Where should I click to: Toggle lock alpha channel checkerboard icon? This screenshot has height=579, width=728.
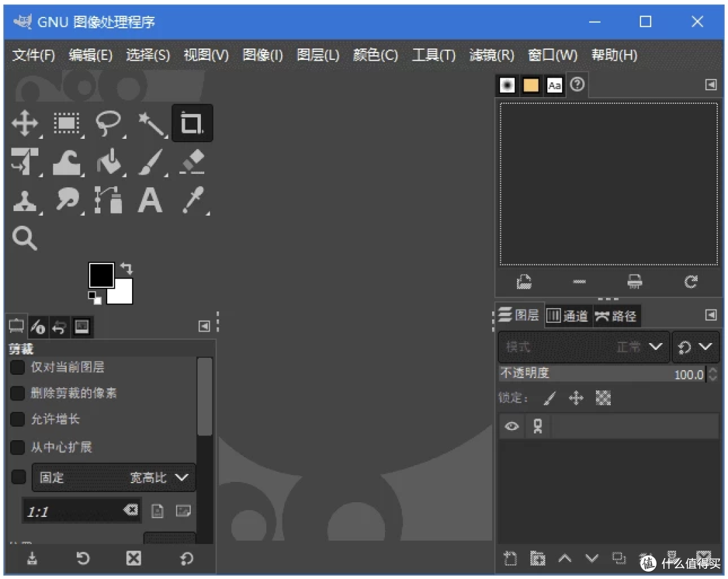(603, 398)
